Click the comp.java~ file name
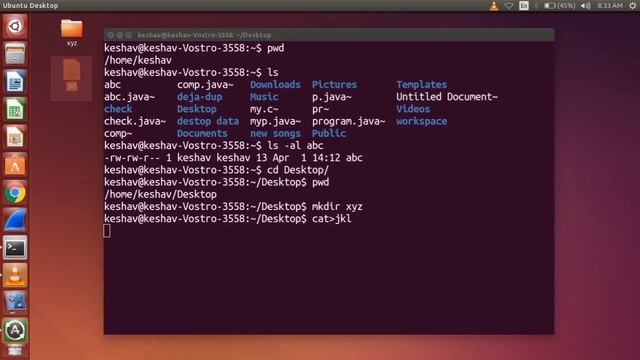 click(205, 84)
